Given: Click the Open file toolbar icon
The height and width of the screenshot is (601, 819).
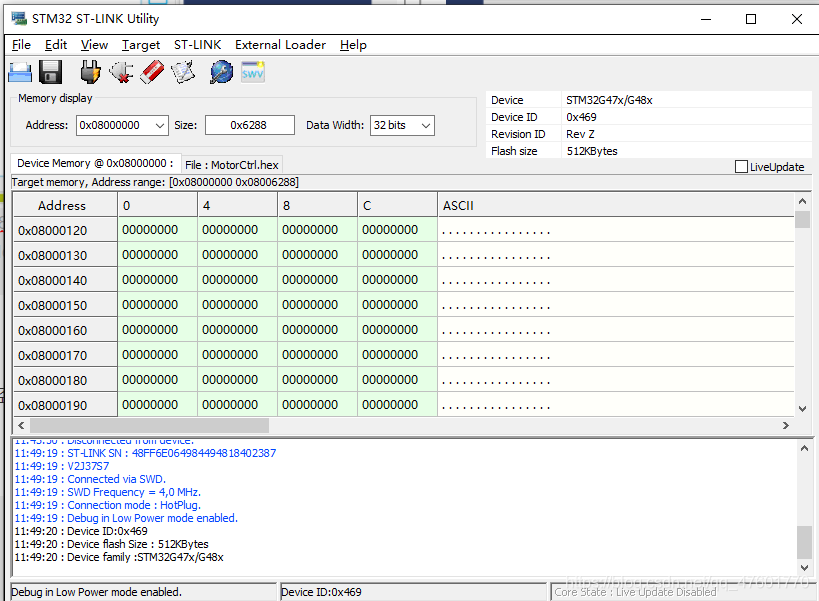Looking at the screenshot, I should [20, 72].
